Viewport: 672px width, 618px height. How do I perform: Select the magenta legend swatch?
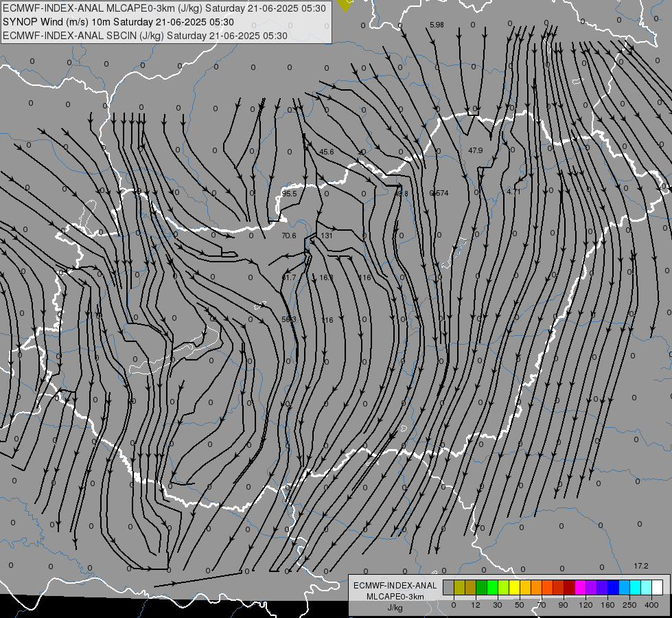tap(580, 587)
